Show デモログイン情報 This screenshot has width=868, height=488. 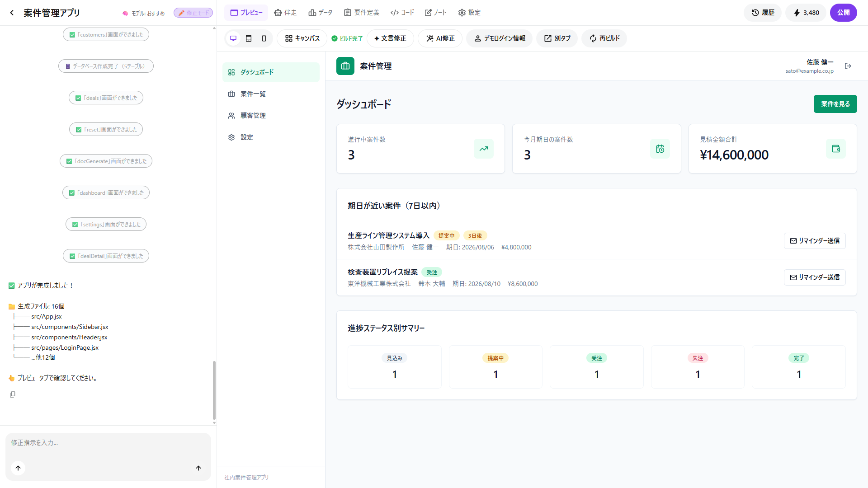pyautogui.click(x=500, y=38)
